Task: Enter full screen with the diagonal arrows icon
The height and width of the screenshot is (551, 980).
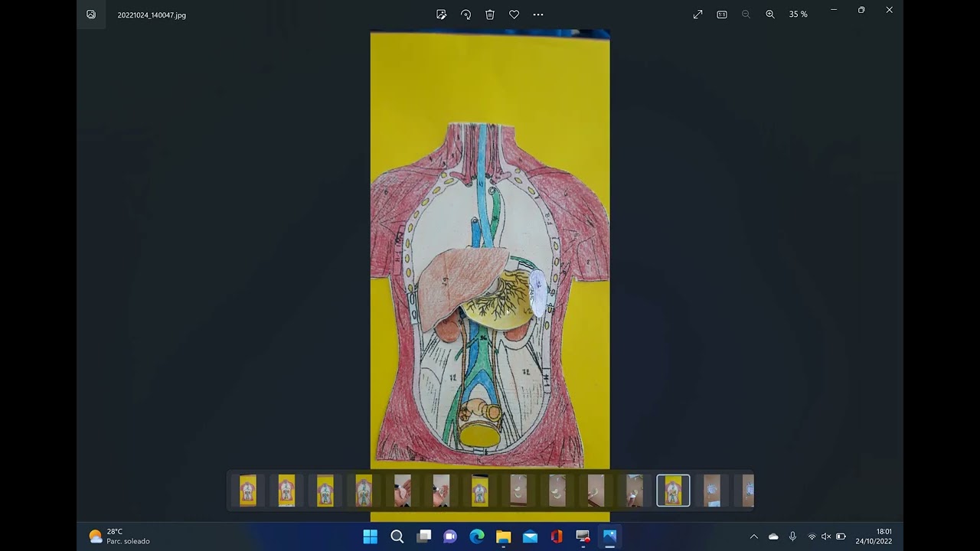Action: [697, 15]
